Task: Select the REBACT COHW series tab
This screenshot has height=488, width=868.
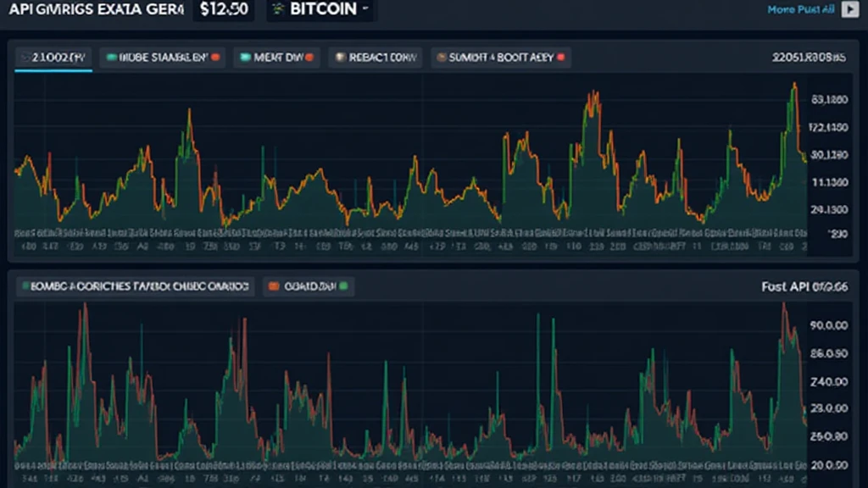Action: click(373, 58)
